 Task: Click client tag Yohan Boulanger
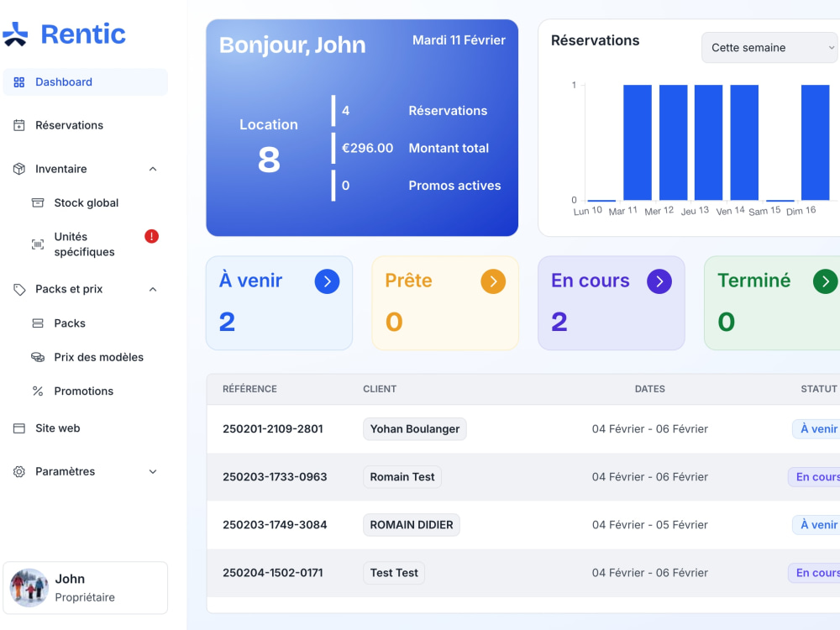[415, 429]
